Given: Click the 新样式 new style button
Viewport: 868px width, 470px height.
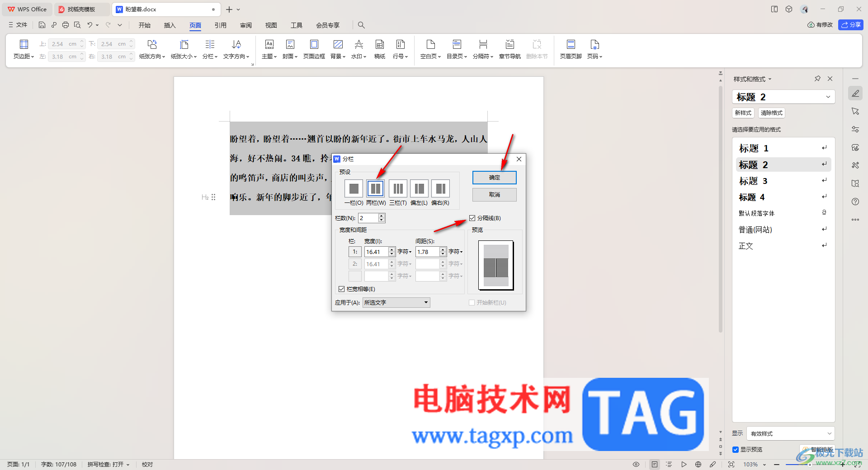Looking at the screenshot, I should pos(743,113).
